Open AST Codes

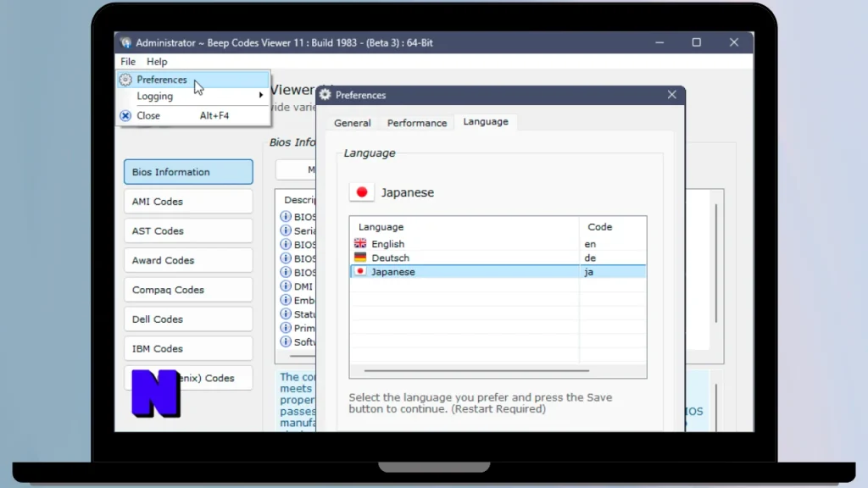pos(188,230)
